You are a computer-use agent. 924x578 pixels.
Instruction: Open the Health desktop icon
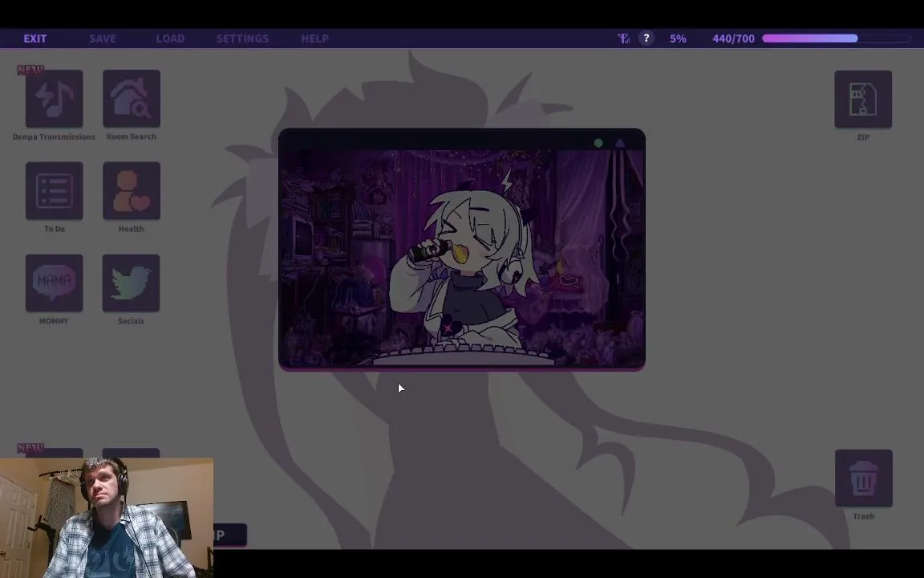coord(132,190)
